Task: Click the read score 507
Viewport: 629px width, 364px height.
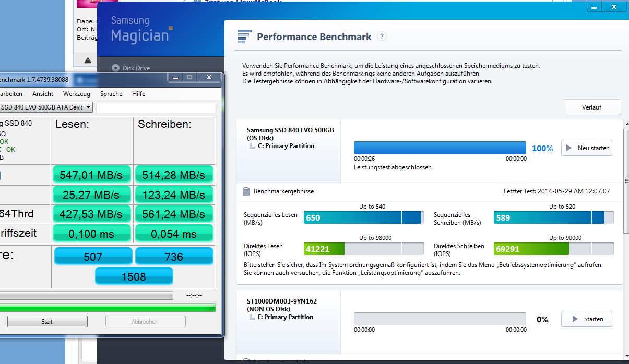Action: pyautogui.click(x=92, y=256)
